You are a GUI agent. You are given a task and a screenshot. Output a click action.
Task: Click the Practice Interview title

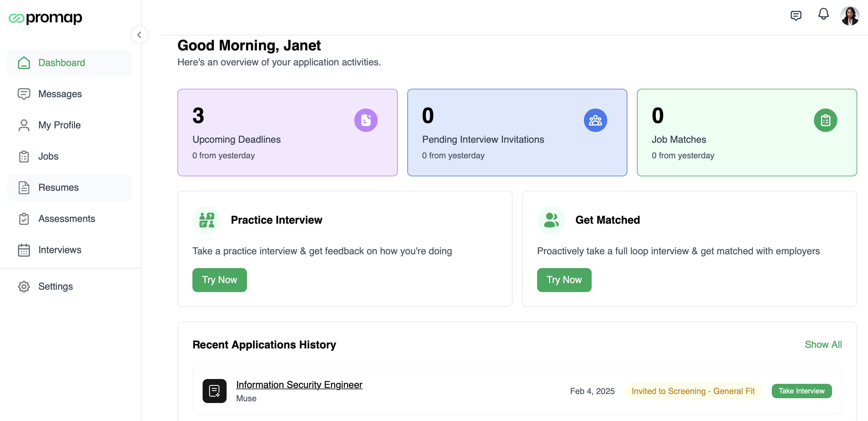[276, 220]
